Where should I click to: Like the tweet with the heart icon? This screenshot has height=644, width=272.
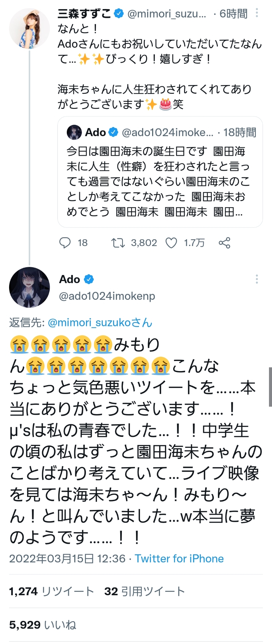171,243
